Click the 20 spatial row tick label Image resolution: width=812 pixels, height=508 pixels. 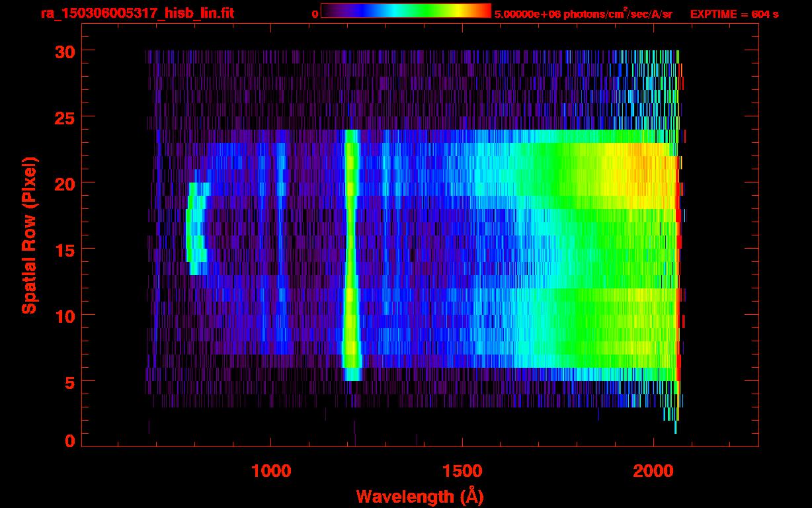point(65,183)
